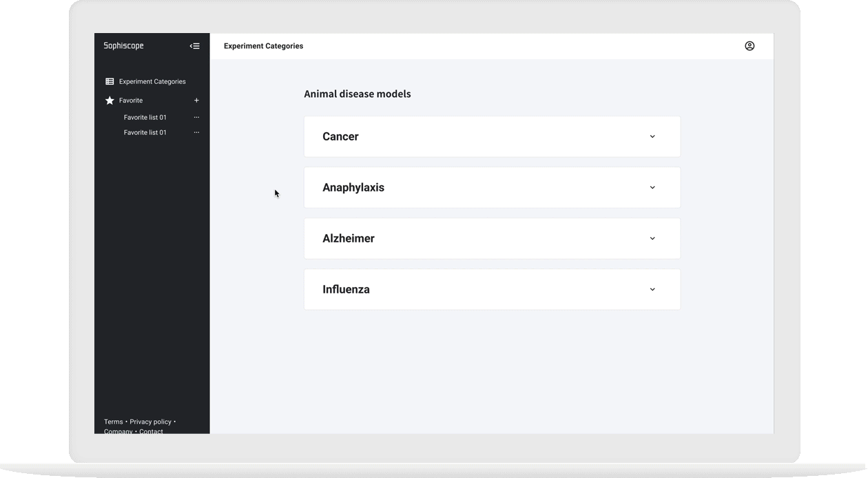Image resolution: width=868 pixels, height=478 pixels.
Task: Open the Contact link in footer
Action: pos(151,431)
